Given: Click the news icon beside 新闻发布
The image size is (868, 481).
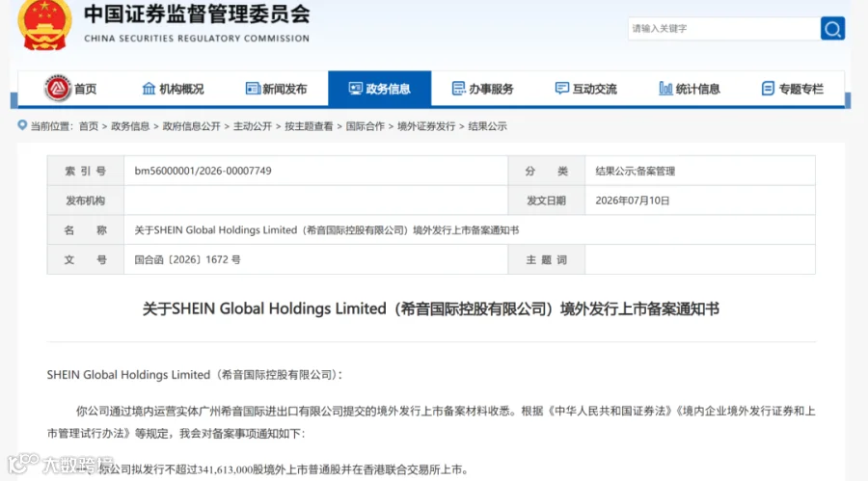Looking at the screenshot, I should click(253, 89).
